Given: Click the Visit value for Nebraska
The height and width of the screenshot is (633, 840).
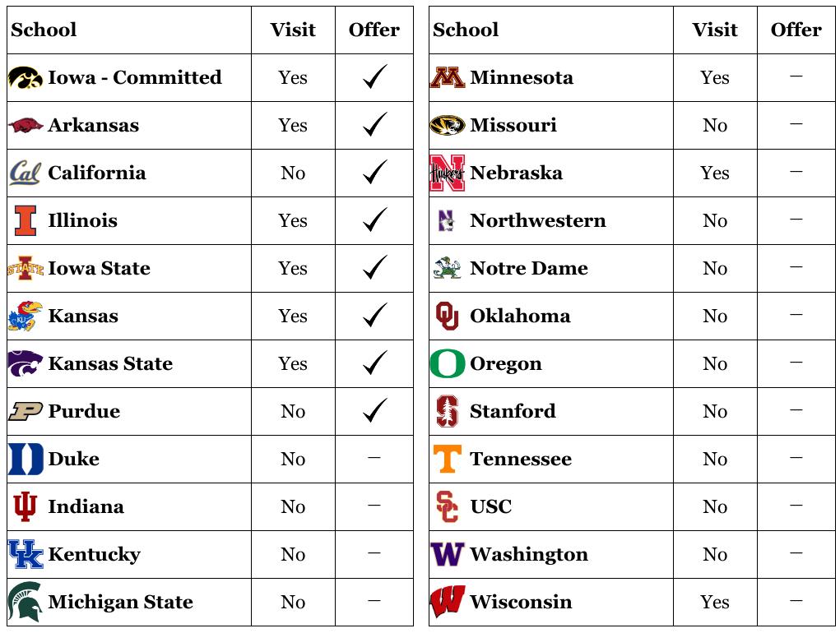Looking at the screenshot, I should [x=715, y=173].
